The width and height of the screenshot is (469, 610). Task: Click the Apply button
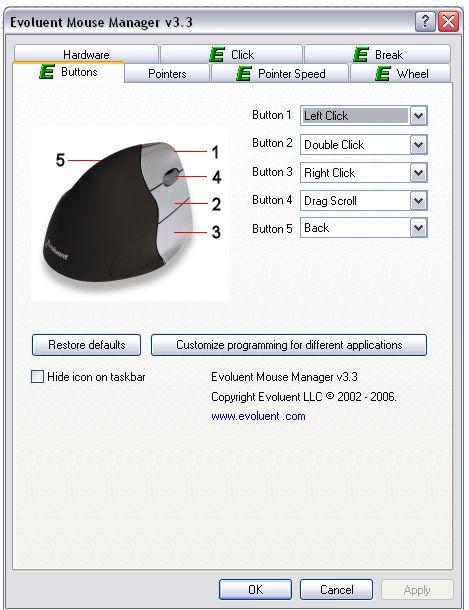(x=417, y=590)
